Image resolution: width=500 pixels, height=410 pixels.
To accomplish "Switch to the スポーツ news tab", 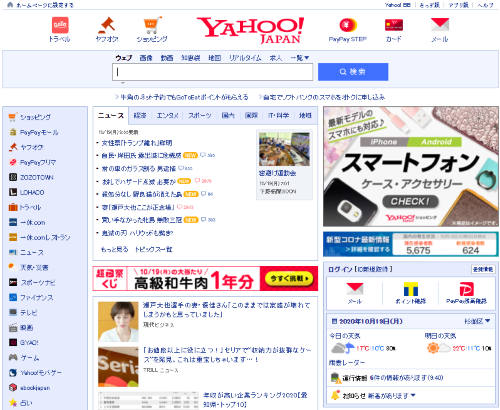I will point(200,116).
